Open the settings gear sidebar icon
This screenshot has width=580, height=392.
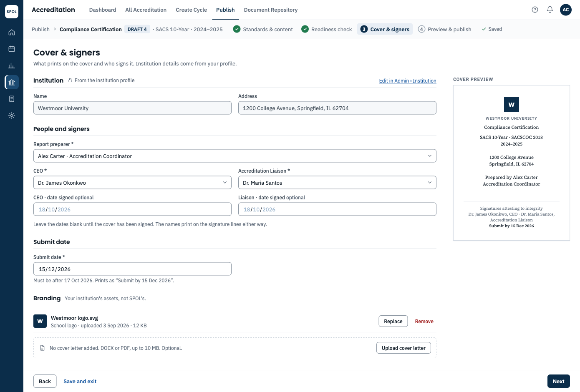coord(12,116)
